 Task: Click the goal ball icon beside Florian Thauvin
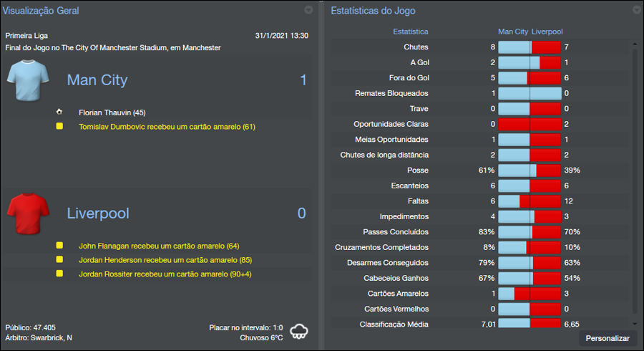point(59,112)
